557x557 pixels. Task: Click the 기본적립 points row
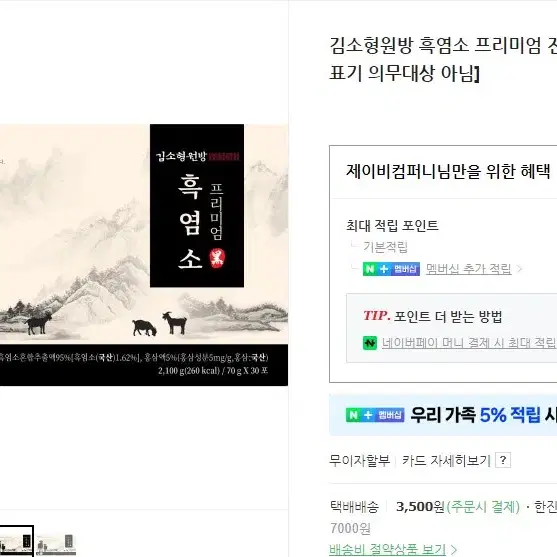385,247
